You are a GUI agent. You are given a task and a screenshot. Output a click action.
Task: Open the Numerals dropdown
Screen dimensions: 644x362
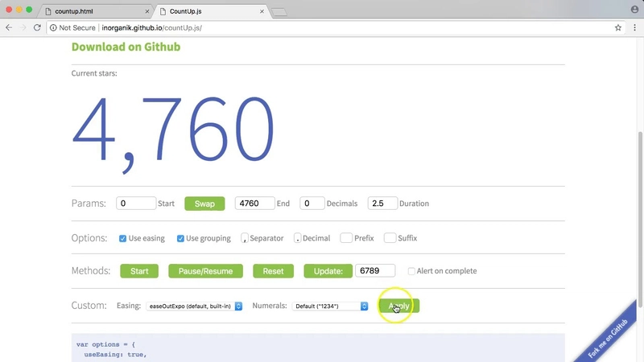tap(330, 306)
